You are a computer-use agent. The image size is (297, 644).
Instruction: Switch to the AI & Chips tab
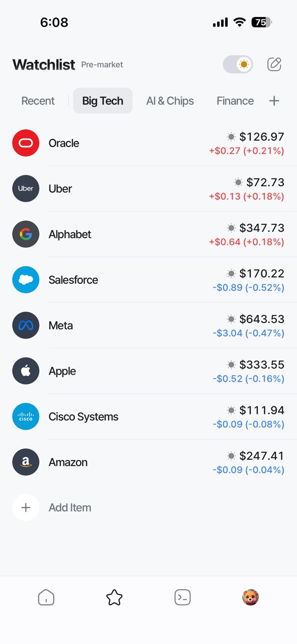170,101
